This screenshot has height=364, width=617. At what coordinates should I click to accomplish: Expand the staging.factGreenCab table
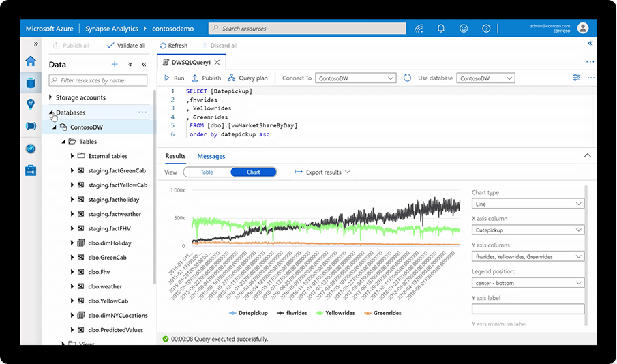point(72,170)
